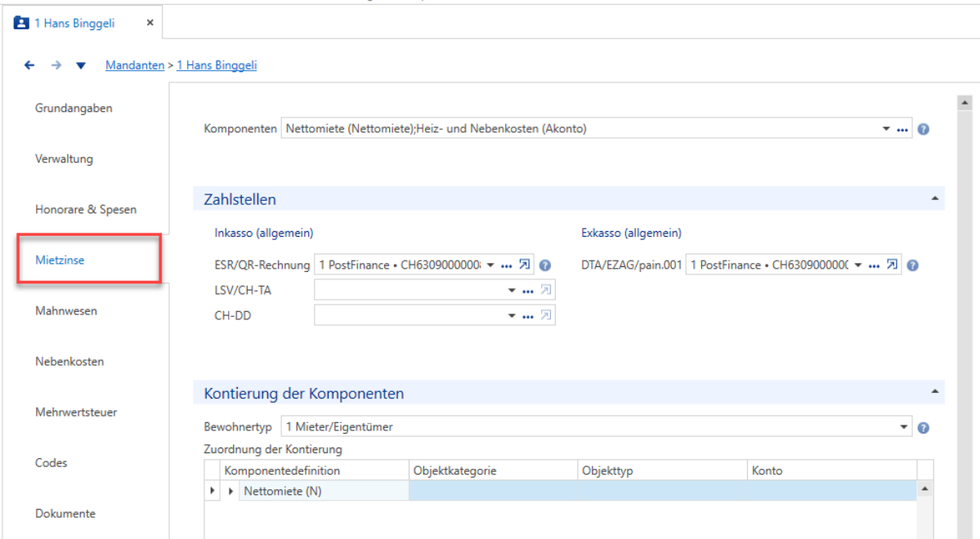Open ESR/QR-Rechnung linked record icon
The width and height of the screenshot is (980, 539).
tap(525, 264)
